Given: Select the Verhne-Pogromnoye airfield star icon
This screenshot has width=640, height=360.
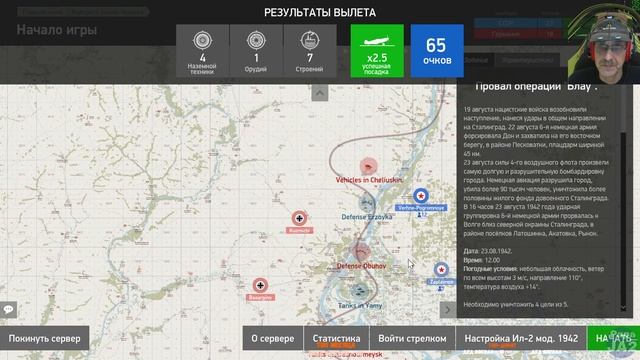Looking at the screenshot, I should point(421,196).
